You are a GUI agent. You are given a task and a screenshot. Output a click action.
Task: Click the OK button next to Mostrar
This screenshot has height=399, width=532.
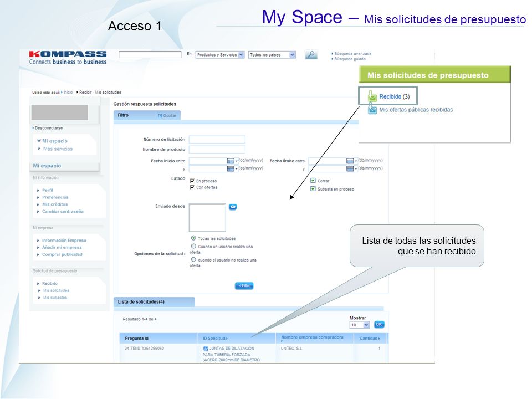379,324
